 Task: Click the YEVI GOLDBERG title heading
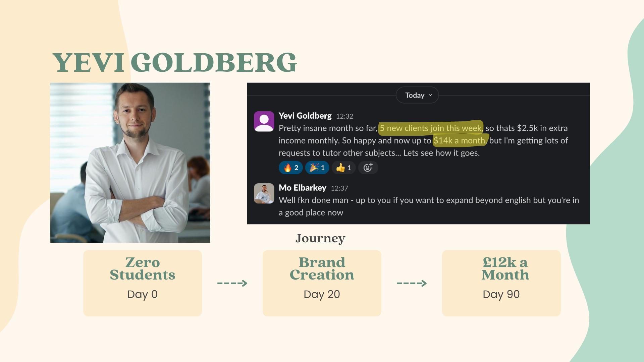[174, 63]
